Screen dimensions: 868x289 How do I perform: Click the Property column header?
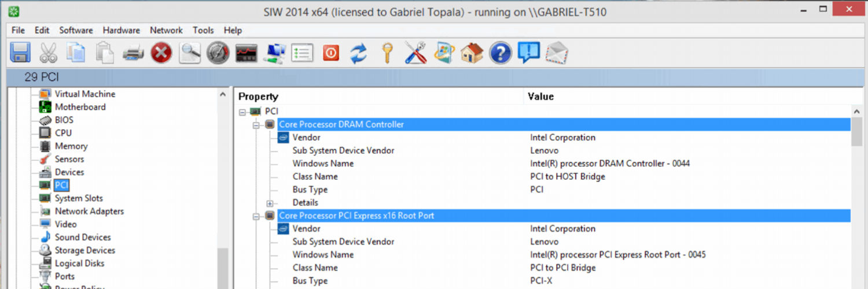click(x=259, y=97)
